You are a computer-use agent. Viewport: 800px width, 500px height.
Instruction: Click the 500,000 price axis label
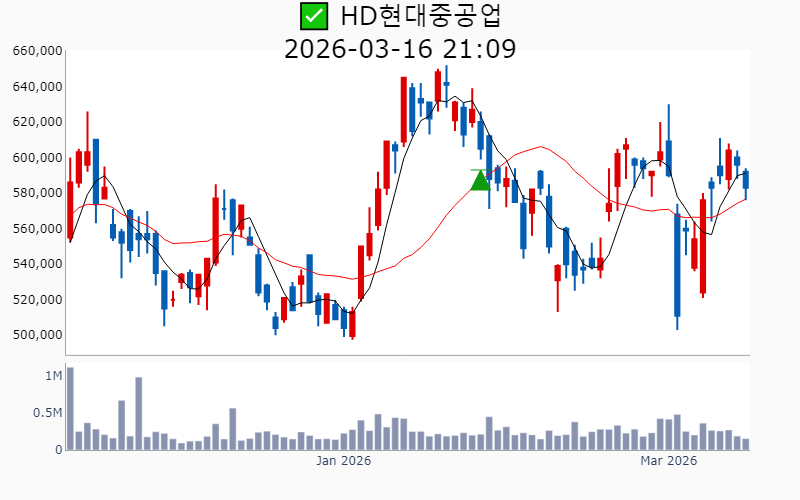point(36,335)
